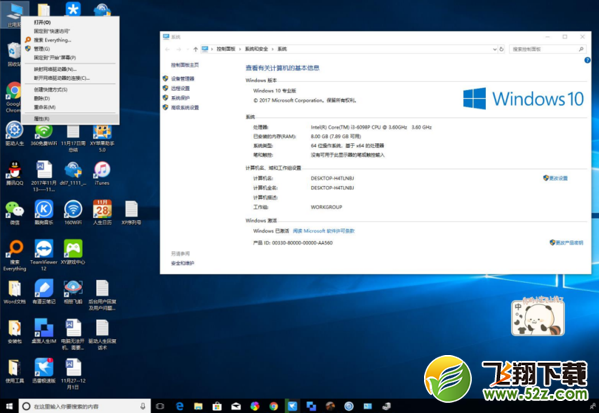Go up one level with the up arrow

click(x=196, y=49)
